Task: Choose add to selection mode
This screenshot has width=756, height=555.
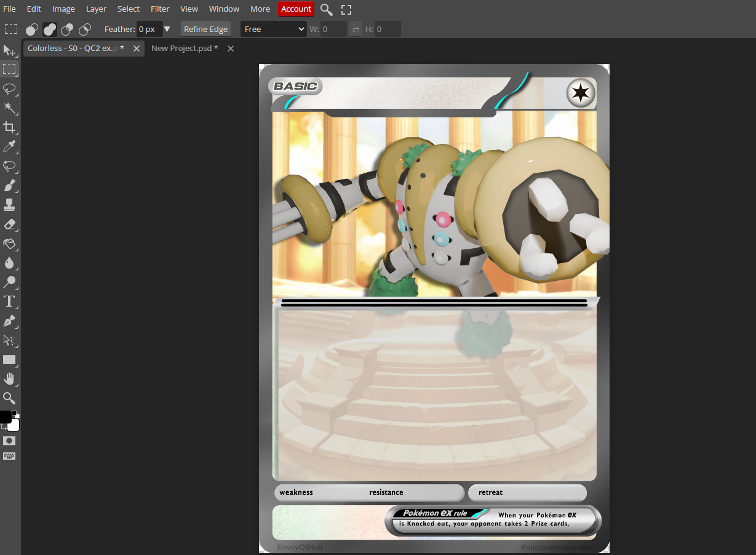Action: (x=50, y=29)
